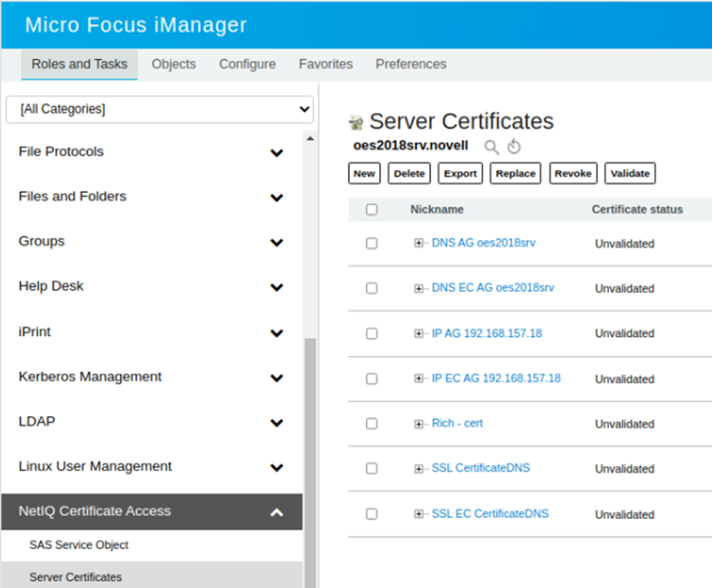Switch to the Objects tab
The image size is (712, 588).
click(174, 64)
